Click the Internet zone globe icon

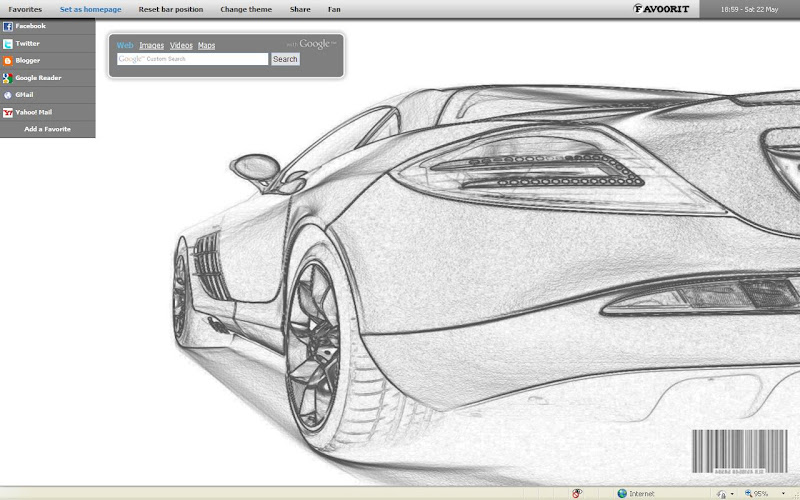(623, 493)
